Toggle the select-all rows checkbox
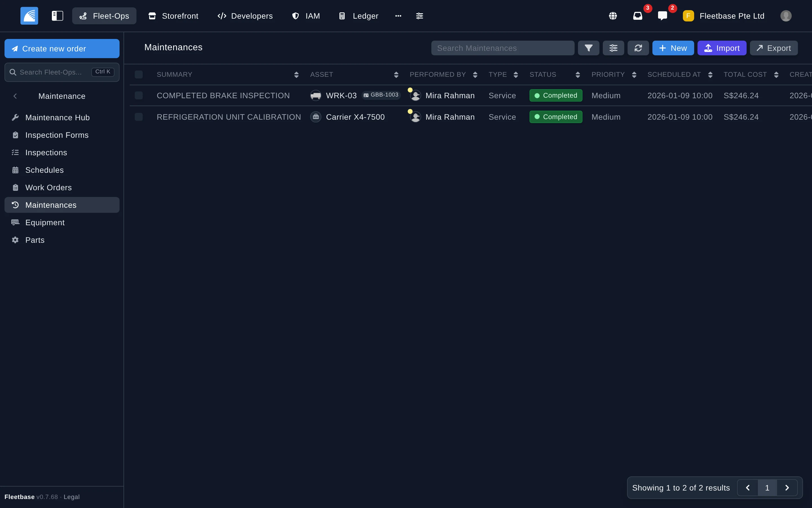The height and width of the screenshot is (508, 812). tap(139, 75)
